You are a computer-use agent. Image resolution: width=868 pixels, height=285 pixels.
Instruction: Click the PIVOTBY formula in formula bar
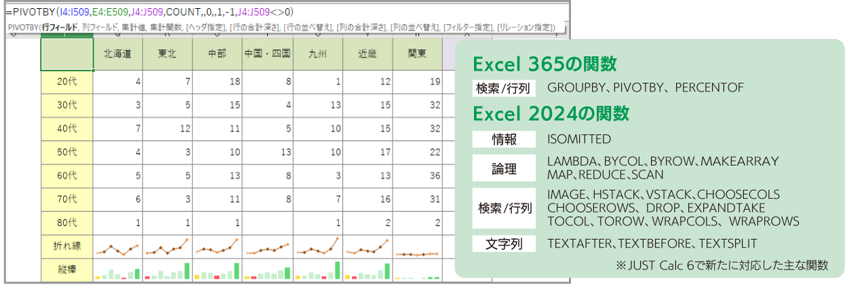(x=149, y=12)
